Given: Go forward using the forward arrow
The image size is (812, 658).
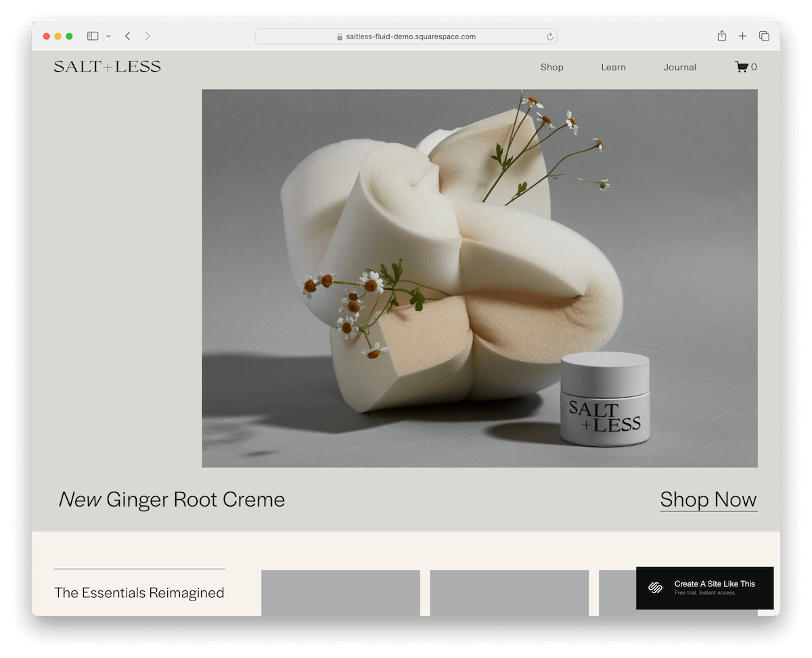Looking at the screenshot, I should coord(148,36).
